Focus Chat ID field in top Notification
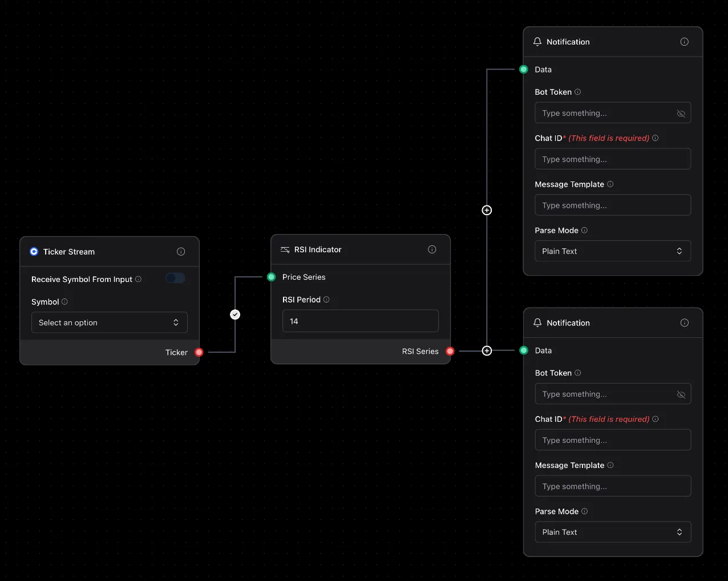The image size is (728, 581). point(612,159)
